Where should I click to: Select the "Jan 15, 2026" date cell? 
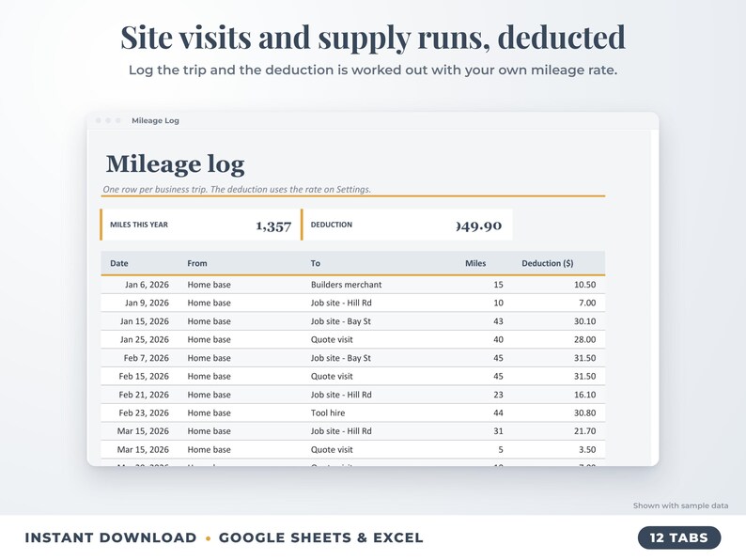pyautogui.click(x=144, y=321)
